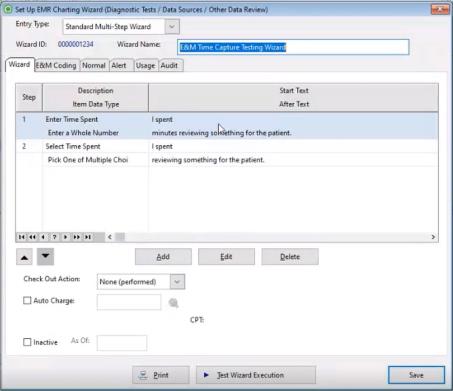453x391 pixels.
Task: Click the Step column header
Action: coord(29,97)
